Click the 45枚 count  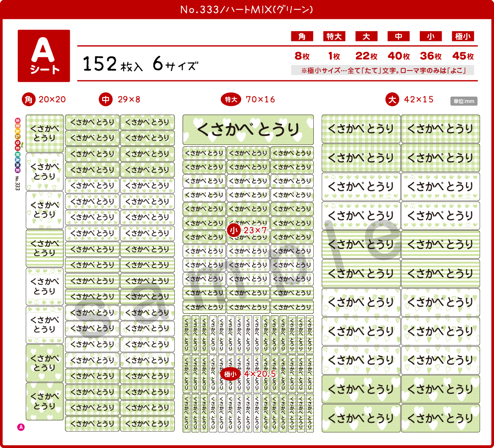[463, 56]
